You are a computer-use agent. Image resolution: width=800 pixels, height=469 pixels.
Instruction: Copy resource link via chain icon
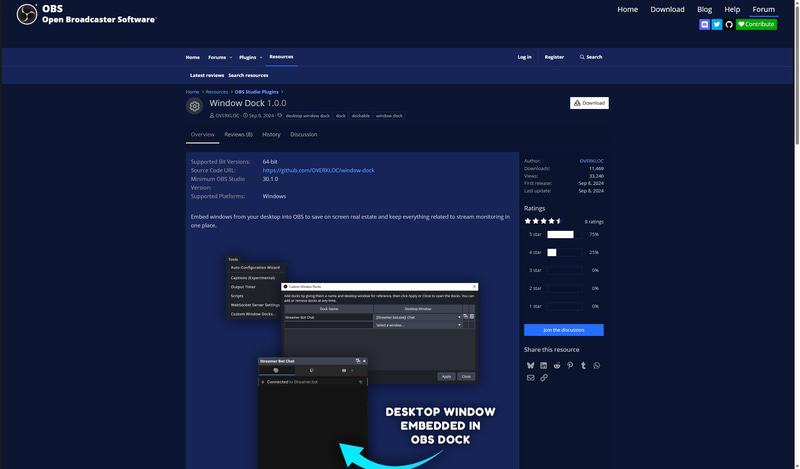click(543, 378)
